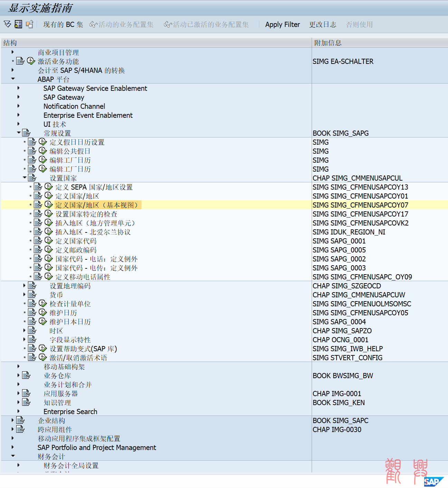This screenshot has height=488, width=448.
Task: Click the 附加信息 column header
Action: [380, 43]
